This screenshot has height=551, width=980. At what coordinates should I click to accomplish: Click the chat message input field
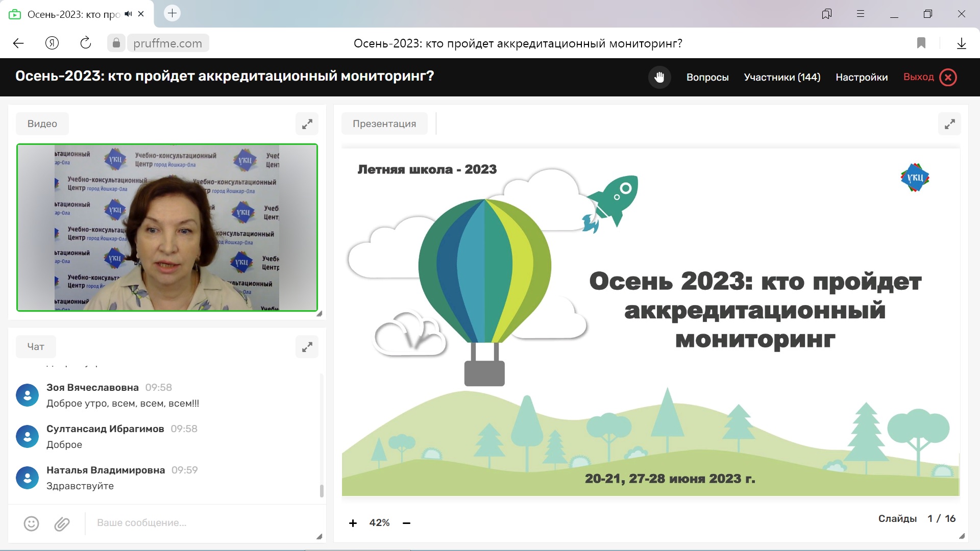coord(199,523)
